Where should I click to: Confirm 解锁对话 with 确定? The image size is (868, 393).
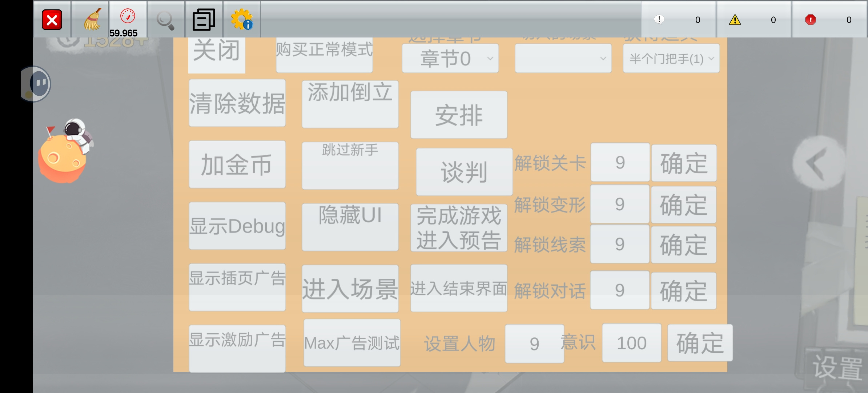684,291
